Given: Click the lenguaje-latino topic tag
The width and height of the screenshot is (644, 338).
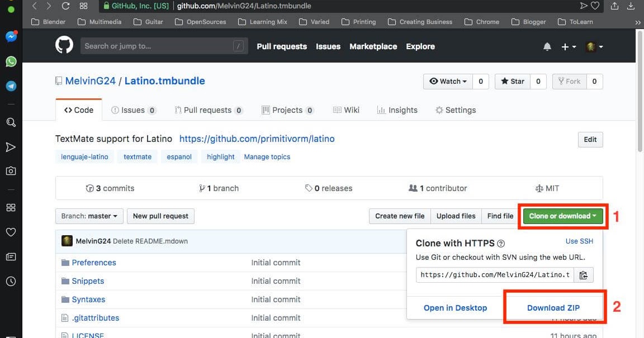Looking at the screenshot, I should tap(84, 157).
